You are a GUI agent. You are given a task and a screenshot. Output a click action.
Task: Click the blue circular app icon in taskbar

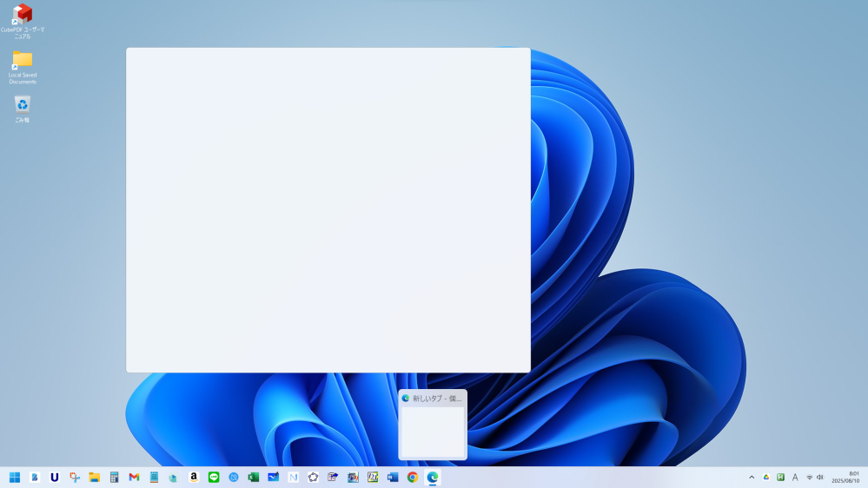click(x=234, y=477)
